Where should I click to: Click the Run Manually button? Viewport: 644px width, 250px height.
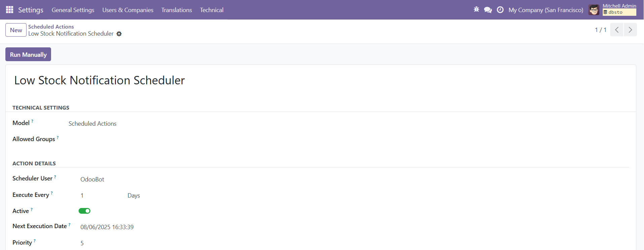coord(28,54)
